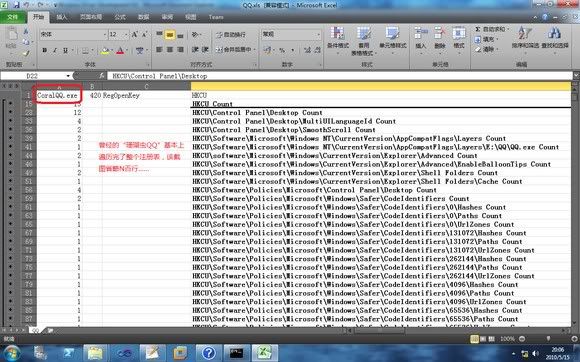Image resolution: width=580 pixels, height=362 pixels.
Task: Open the number format dropdown
Action: point(318,34)
